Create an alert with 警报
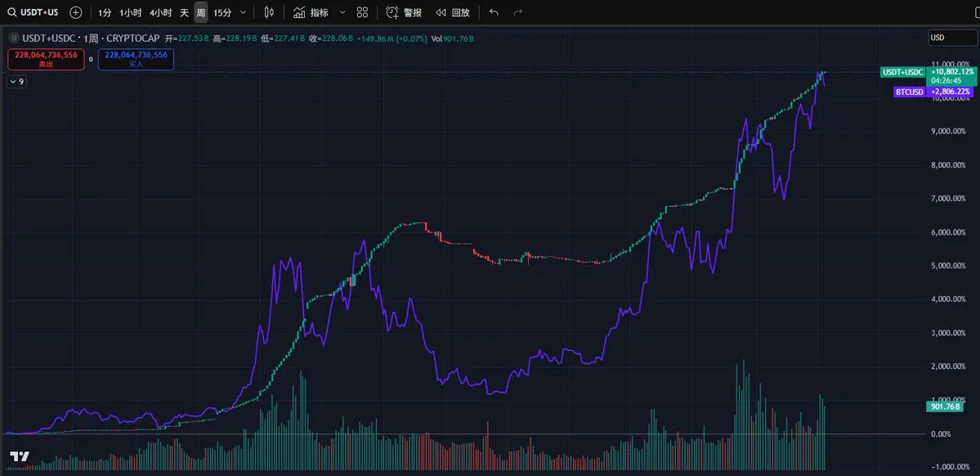Screen dimensions: 980x476 [x=404, y=12]
